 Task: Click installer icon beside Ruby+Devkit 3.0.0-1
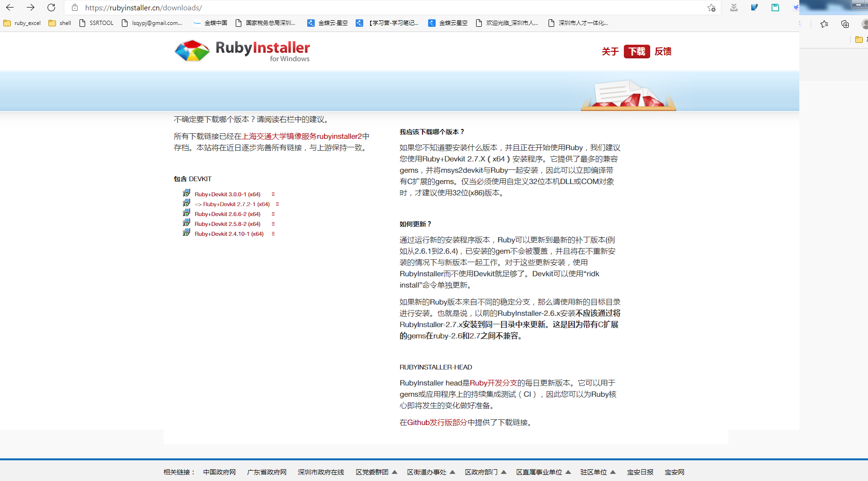[x=187, y=193]
